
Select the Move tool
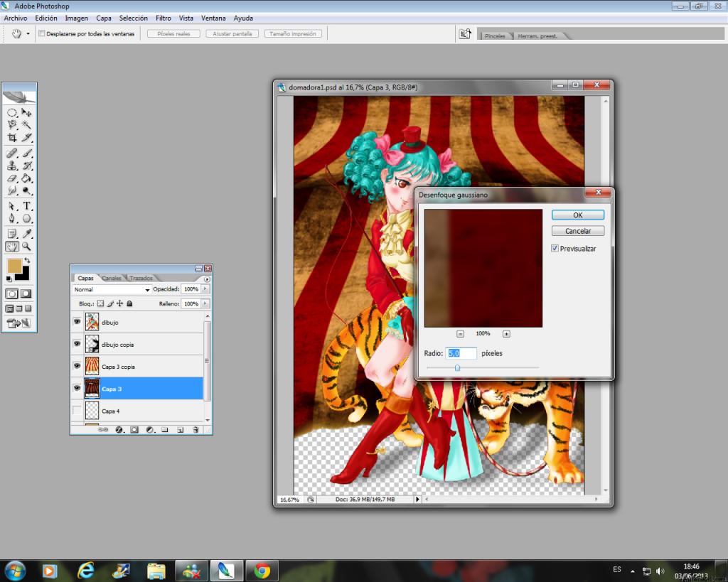point(26,112)
